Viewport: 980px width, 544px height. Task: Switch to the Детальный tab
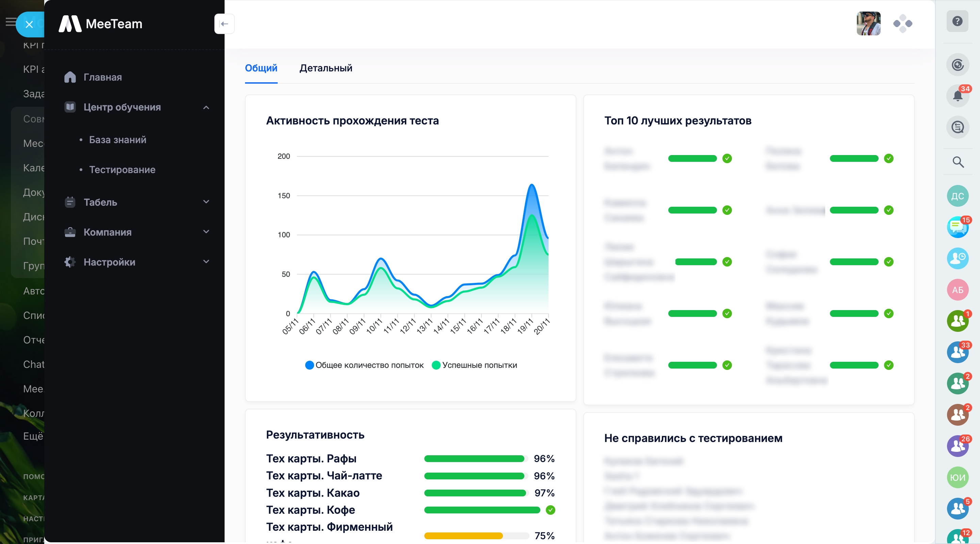pos(326,68)
